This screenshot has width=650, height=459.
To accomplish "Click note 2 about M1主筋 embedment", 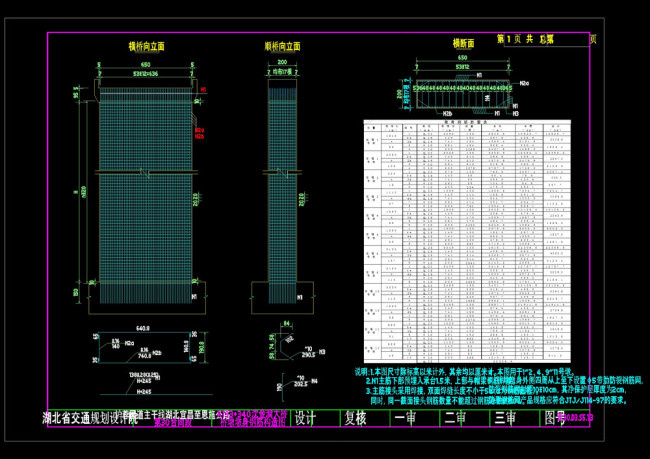I will 504,381.
